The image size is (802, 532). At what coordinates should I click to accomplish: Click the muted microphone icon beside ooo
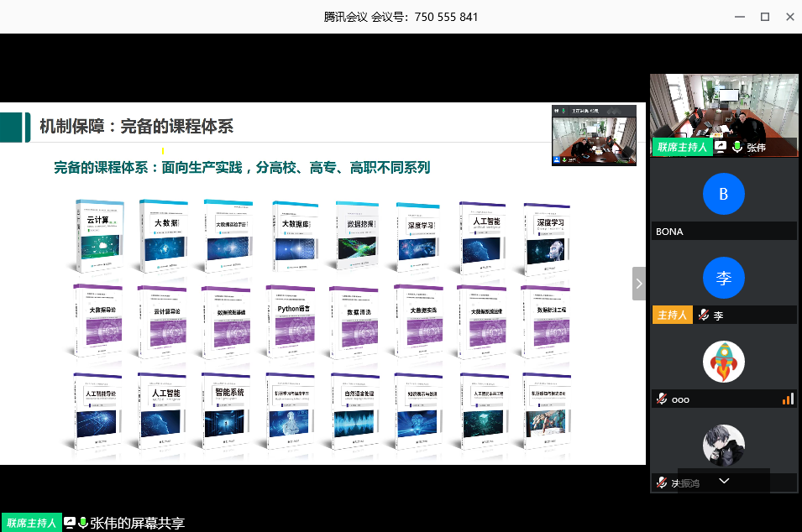coord(662,399)
